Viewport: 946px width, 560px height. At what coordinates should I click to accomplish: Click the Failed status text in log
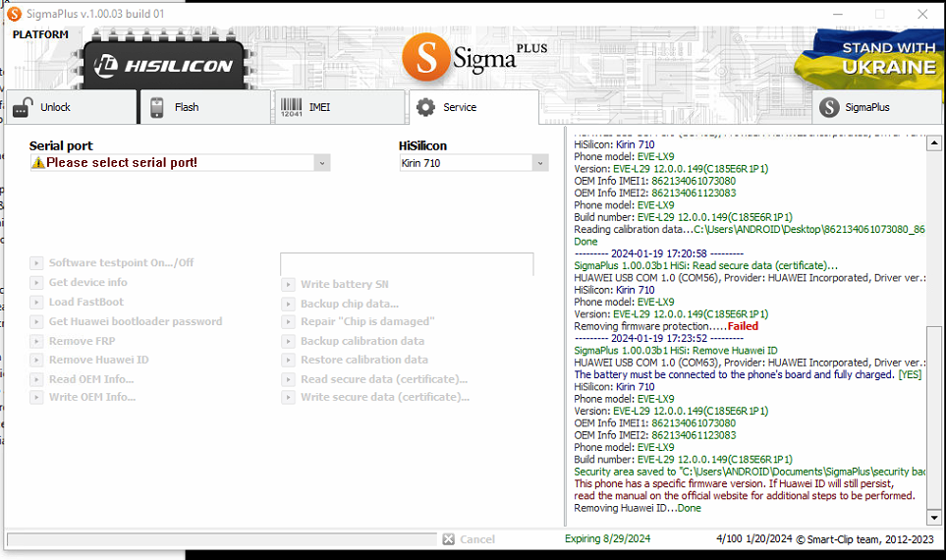click(743, 326)
